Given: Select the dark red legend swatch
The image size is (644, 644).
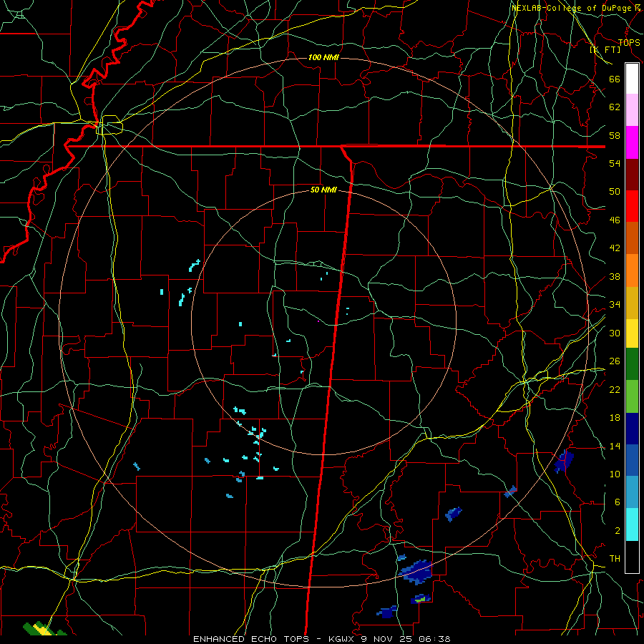Looking at the screenshot, I should click(632, 175).
